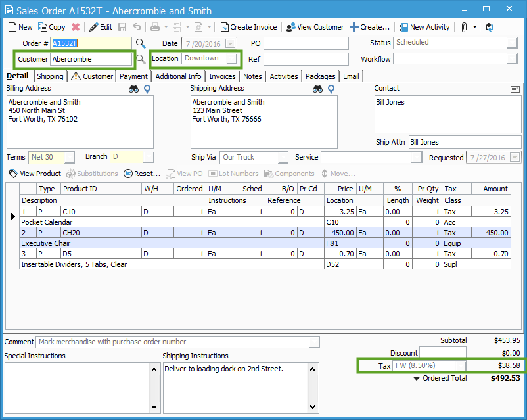Viewport: 527px width, 420px height.
Task: Click the Customer search magnifier
Action: tap(141, 59)
